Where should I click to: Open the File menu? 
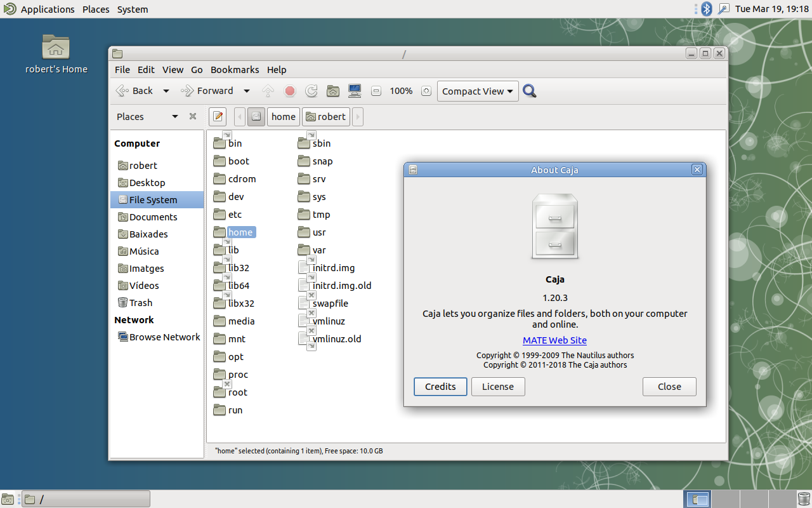(x=122, y=70)
